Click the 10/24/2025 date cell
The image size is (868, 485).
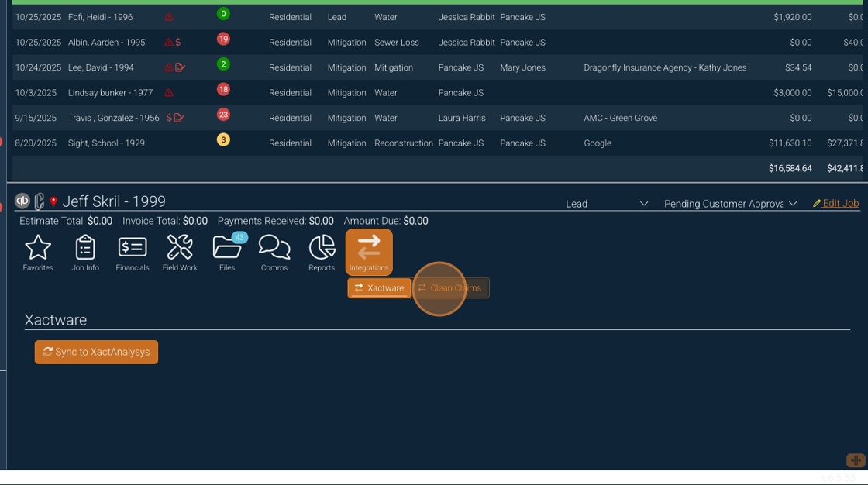pos(38,67)
